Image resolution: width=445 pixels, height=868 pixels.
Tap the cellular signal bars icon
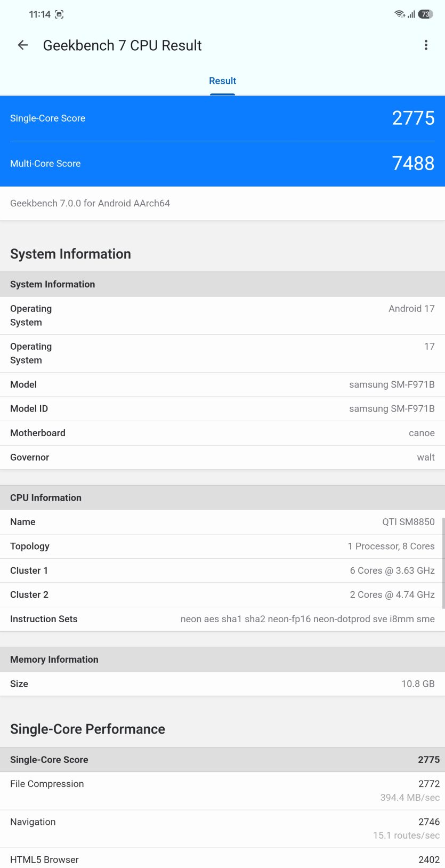click(411, 14)
